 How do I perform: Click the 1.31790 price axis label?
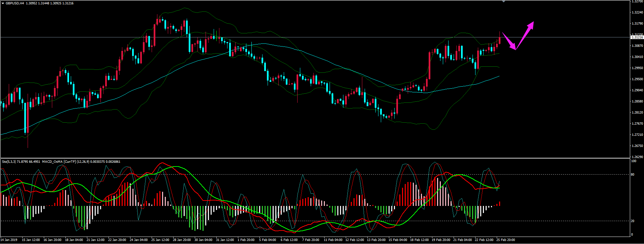[x=637, y=24]
